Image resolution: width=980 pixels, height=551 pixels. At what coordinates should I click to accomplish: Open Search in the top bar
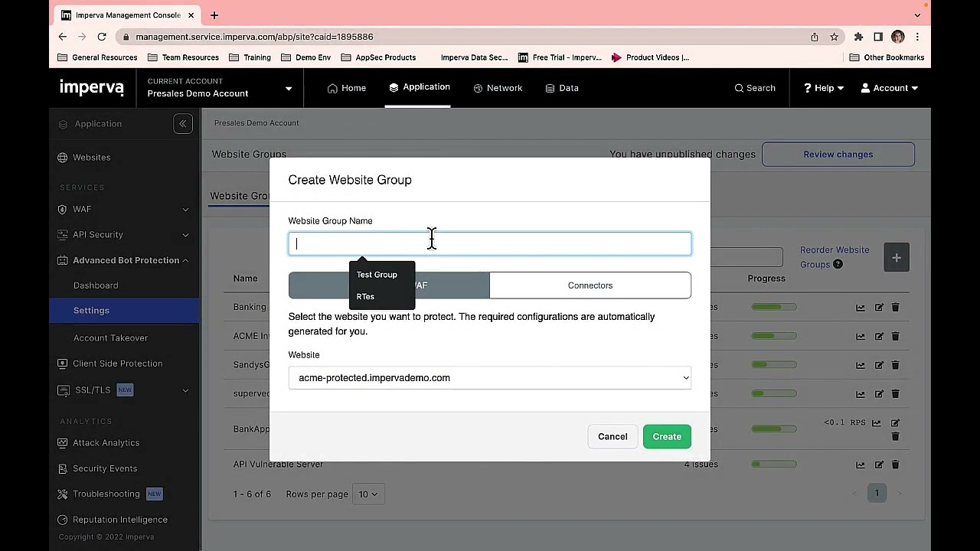tap(755, 88)
